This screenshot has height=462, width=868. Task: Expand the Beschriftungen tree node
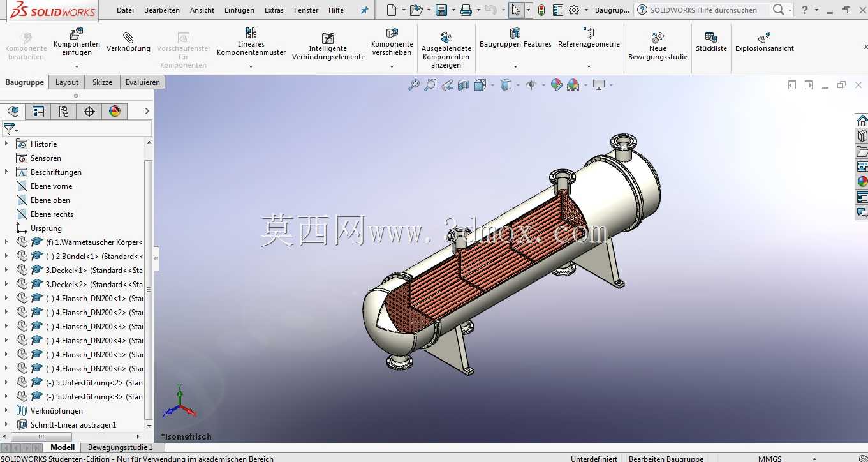(x=6, y=172)
